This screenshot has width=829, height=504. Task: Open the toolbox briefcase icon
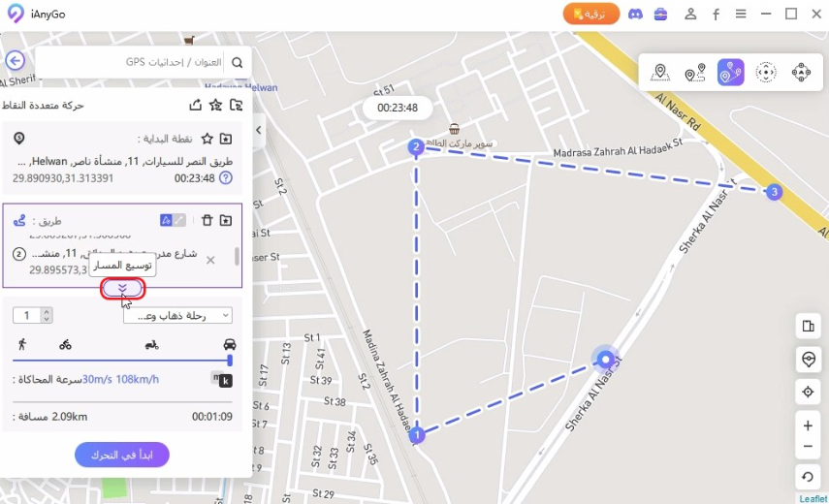661,14
